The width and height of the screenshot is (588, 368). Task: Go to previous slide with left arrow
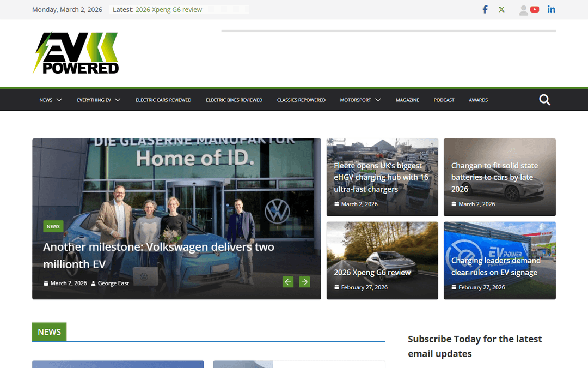(x=288, y=282)
